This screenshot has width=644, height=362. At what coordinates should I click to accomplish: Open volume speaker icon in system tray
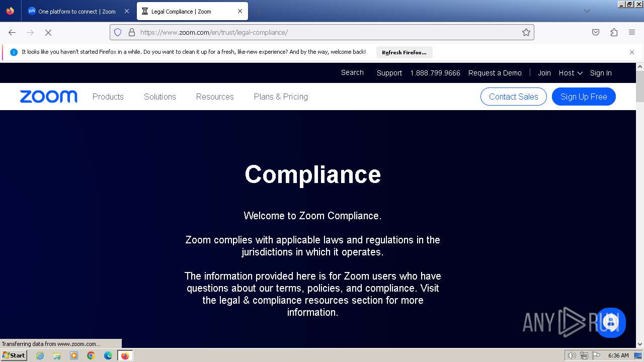pos(572,355)
